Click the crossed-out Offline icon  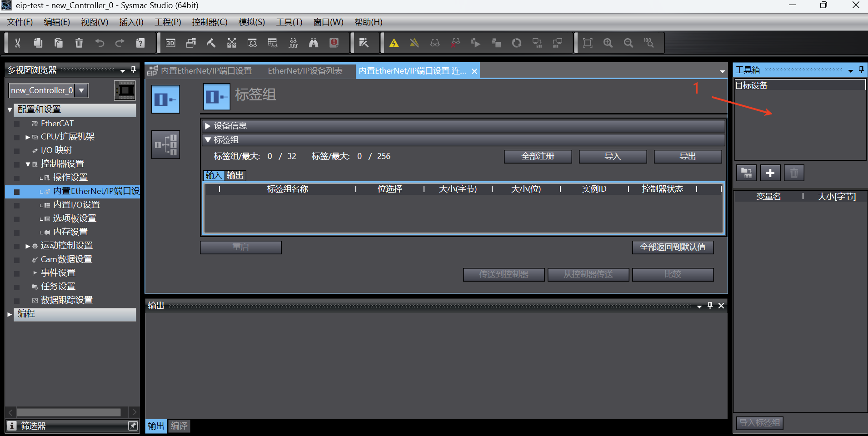(414, 43)
